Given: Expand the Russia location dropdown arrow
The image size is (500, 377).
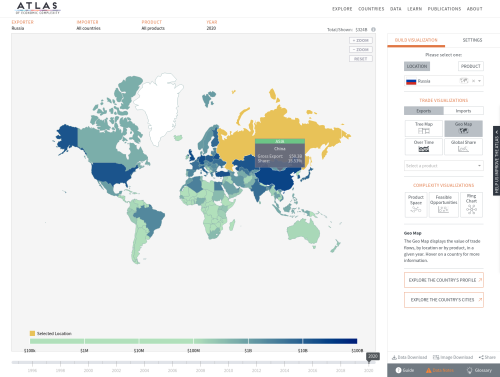Looking at the screenshot, I should [480, 81].
